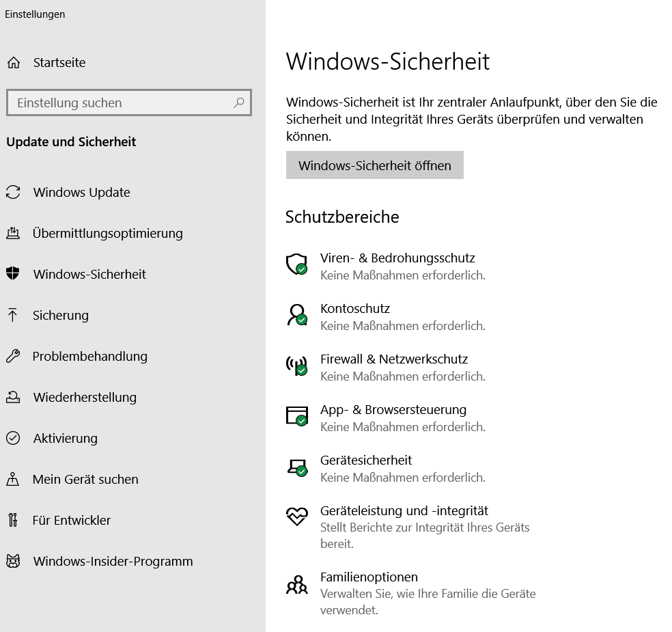Click the App- & Browsersteuerung window icon

point(296,416)
